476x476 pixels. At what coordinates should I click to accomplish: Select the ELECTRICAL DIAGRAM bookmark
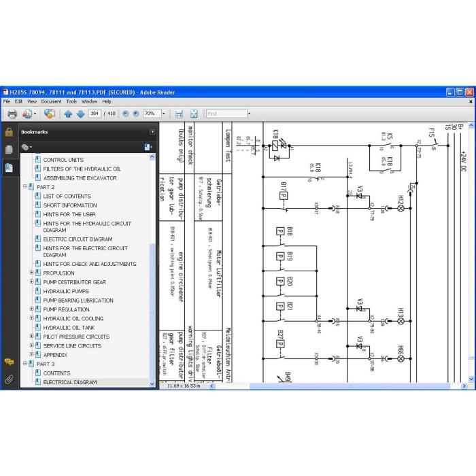tap(70, 382)
